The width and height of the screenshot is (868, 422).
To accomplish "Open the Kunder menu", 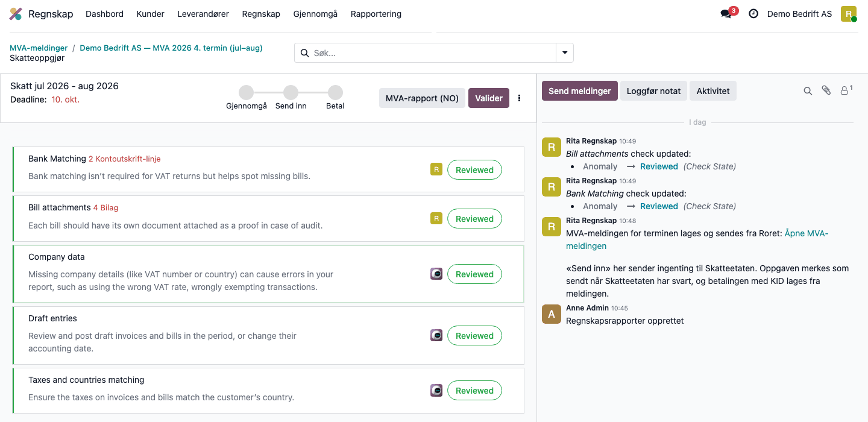I will [x=151, y=14].
